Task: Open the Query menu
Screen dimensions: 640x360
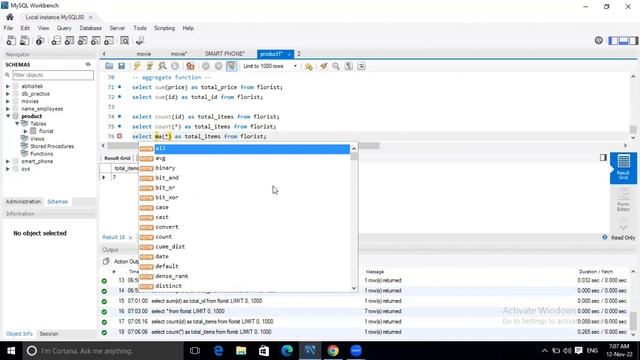Action: 64,28
